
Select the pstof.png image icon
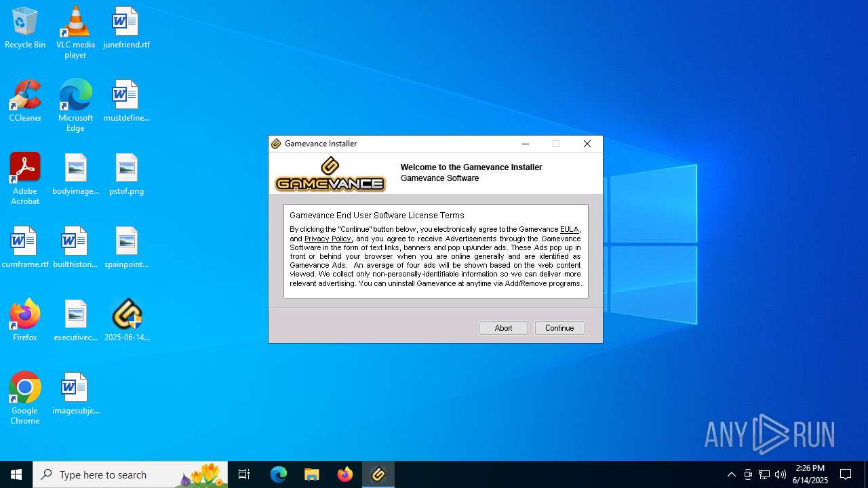pyautogui.click(x=126, y=175)
